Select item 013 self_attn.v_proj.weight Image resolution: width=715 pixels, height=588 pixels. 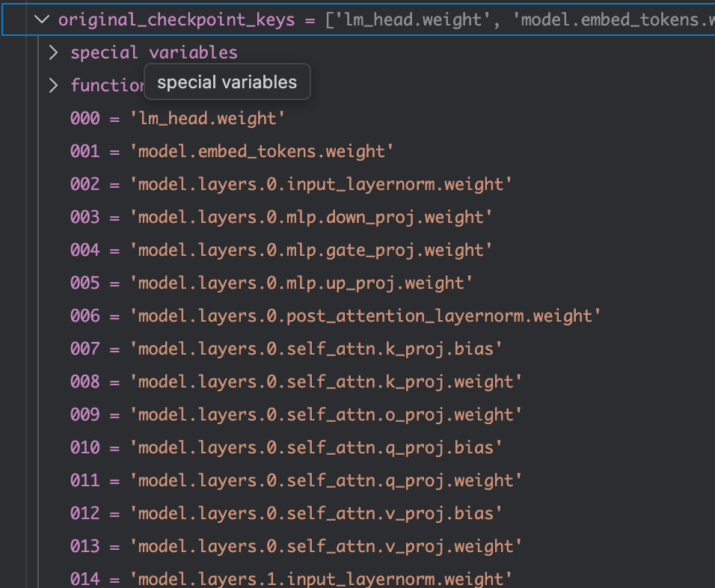point(296,546)
